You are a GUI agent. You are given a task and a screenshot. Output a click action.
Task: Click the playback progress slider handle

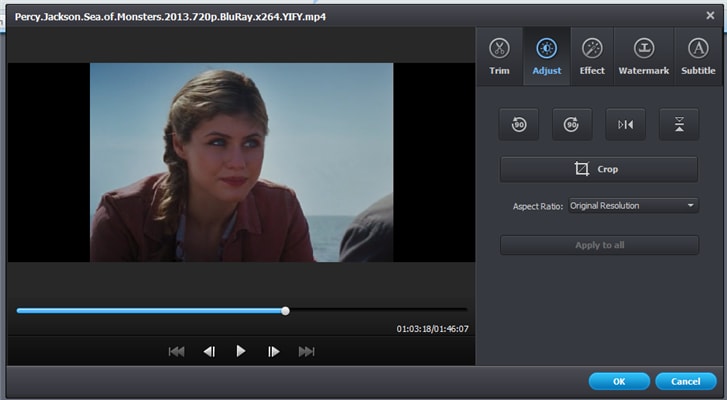[286, 311]
